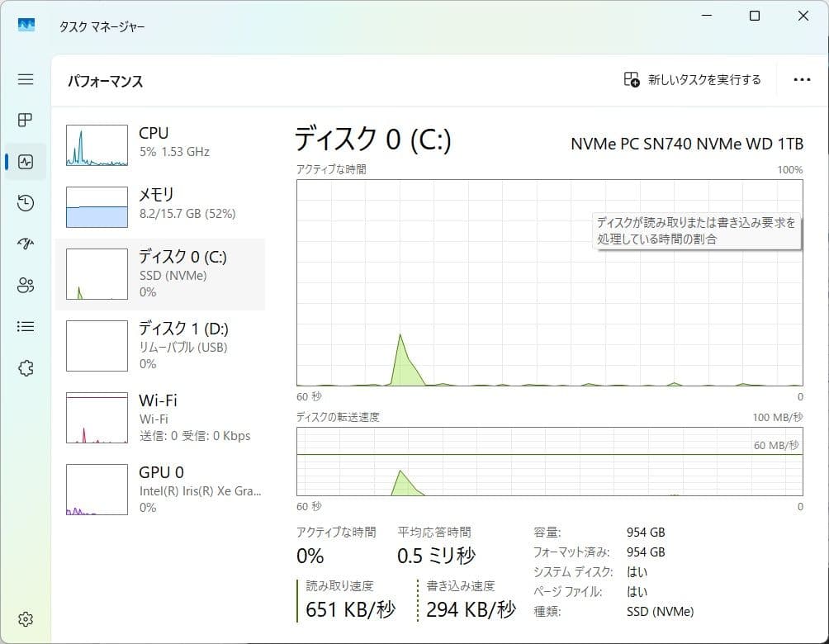Open the App history clock icon
829x644 pixels.
(25, 202)
